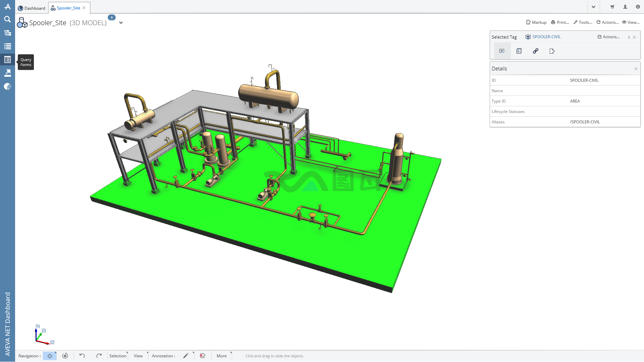Viewport: 644px width, 362px height.
Task: Expand the Actions menu in details panel
Action: 609,37
